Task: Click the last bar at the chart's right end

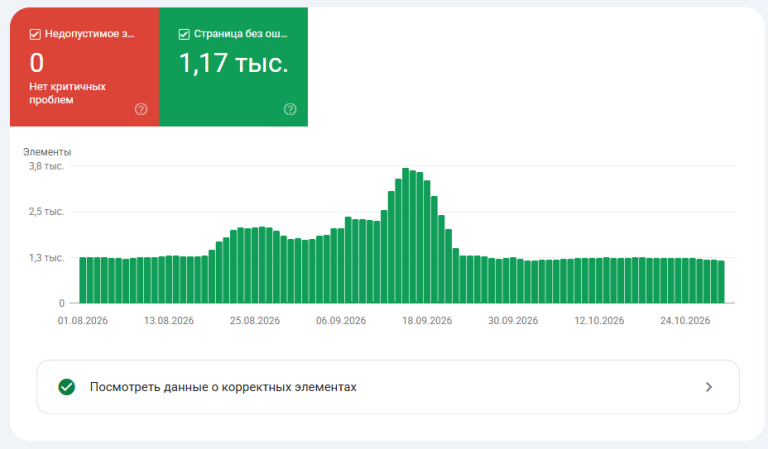Action: 721,282
